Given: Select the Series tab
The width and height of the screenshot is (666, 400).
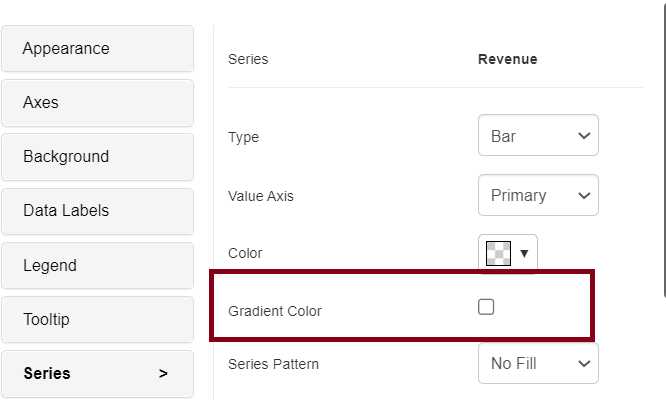Looking at the screenshot, I should pyautogui.click(x=97, y=374).
